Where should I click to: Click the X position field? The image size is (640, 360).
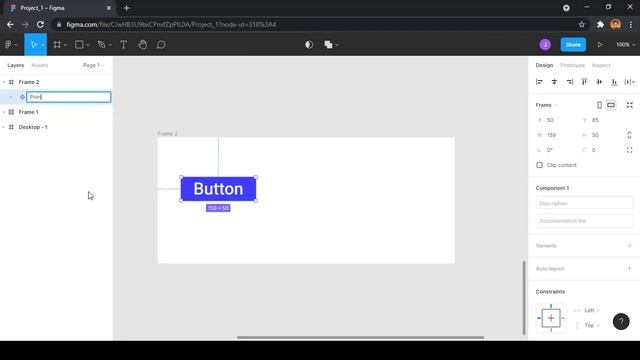pos(555,120)
